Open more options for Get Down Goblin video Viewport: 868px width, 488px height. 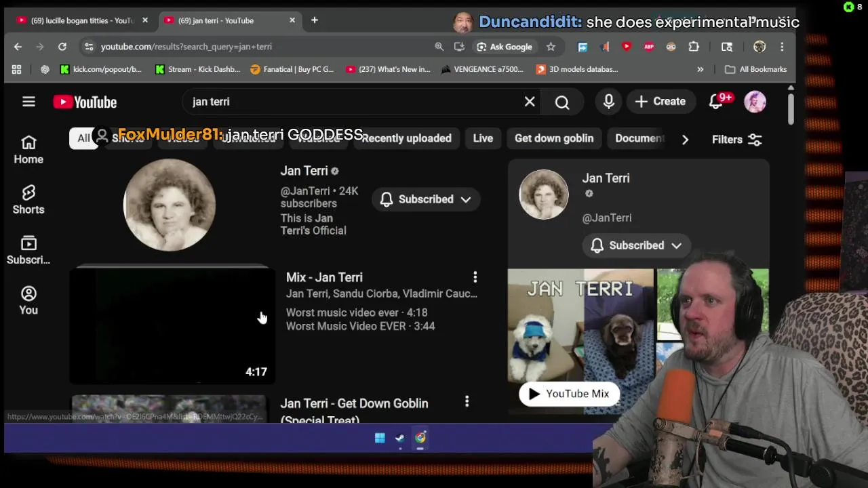(467, 402)
